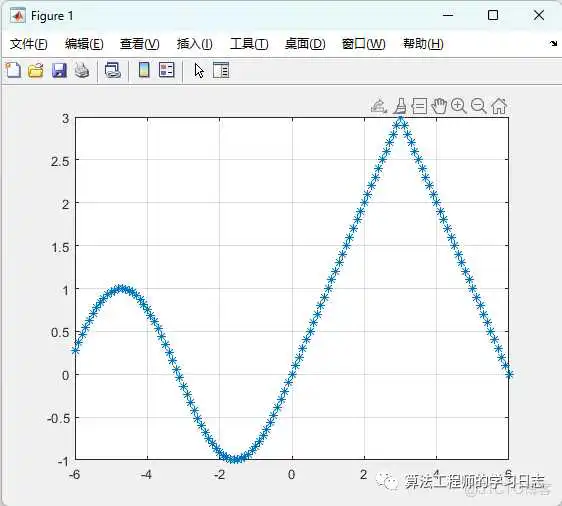Open the 工具(T) menu

(x=249, y=44)
